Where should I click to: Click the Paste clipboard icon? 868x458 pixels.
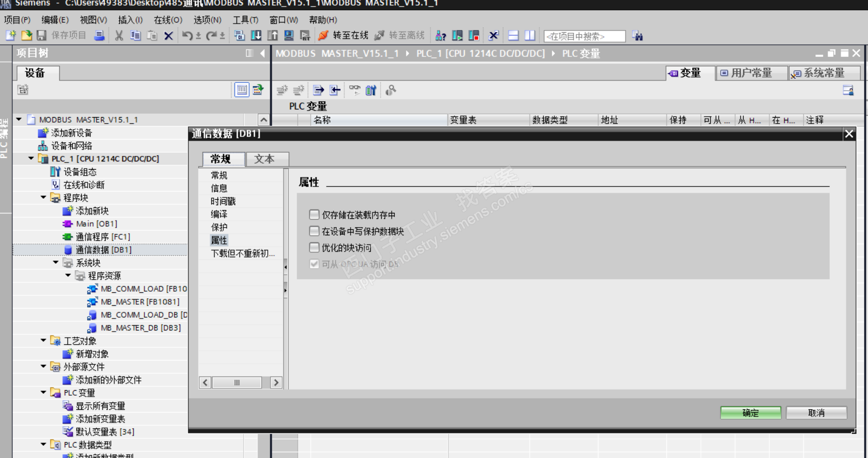(x=152, y=36)
